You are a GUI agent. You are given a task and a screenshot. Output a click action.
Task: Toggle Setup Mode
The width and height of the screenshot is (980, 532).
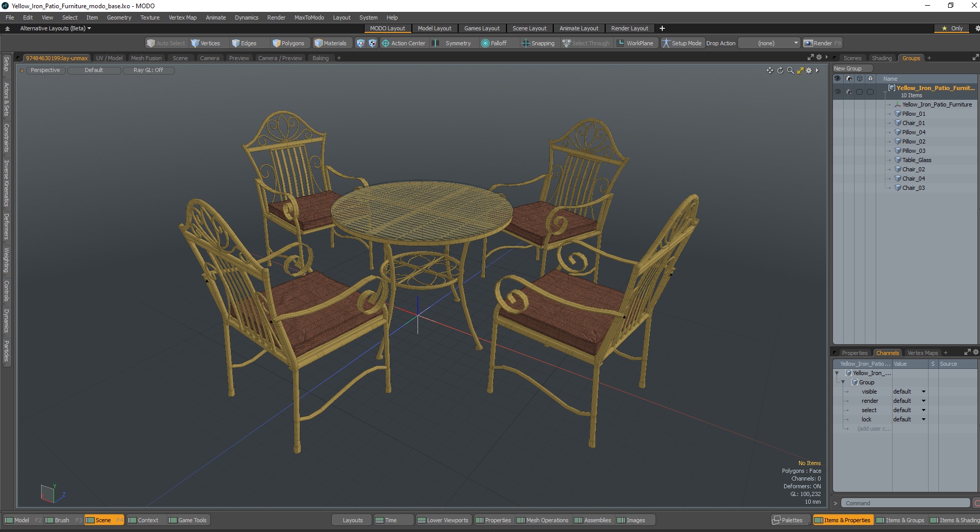(682, 43)
